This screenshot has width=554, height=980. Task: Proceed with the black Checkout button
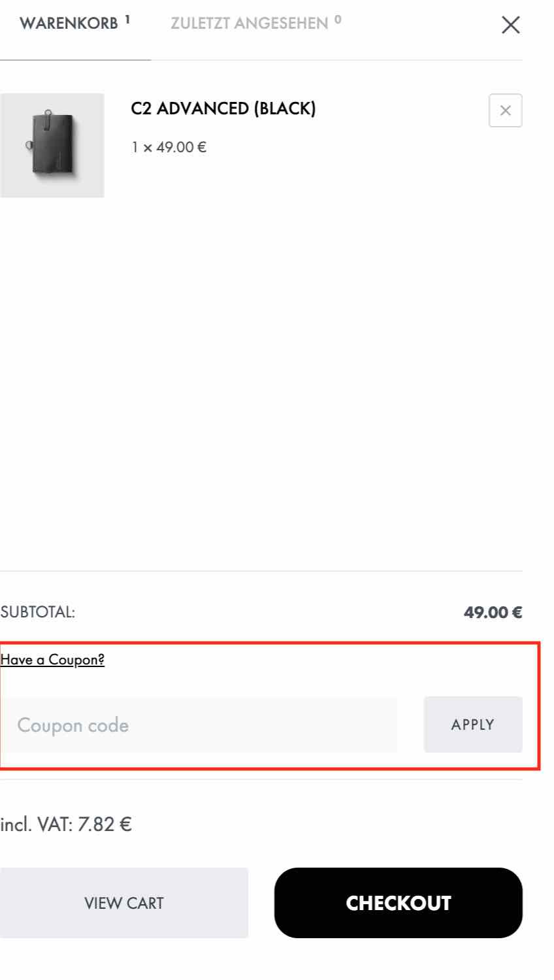pos(399,903)
